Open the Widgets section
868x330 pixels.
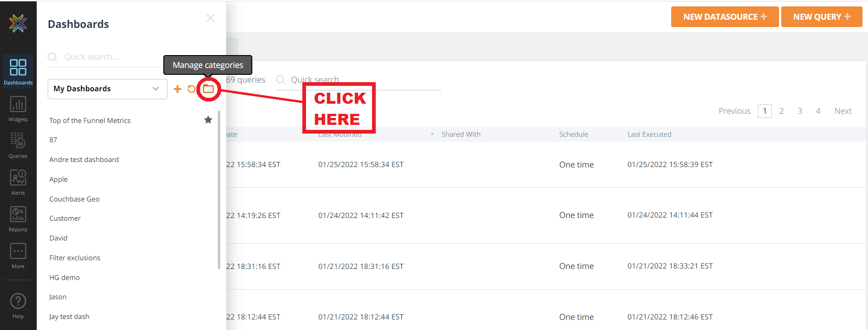click(18, 108)
